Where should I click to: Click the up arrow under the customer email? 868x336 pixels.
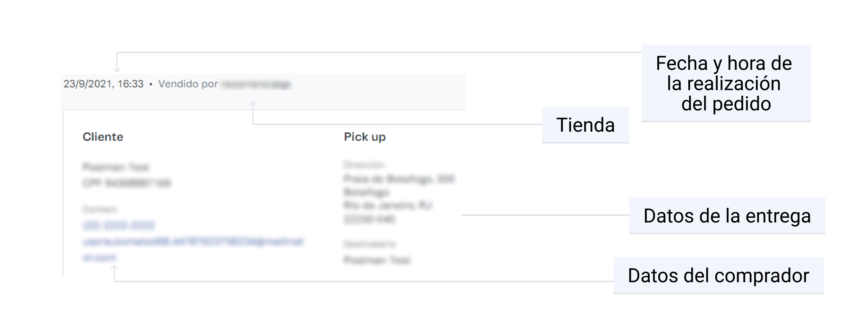(114, 269)
